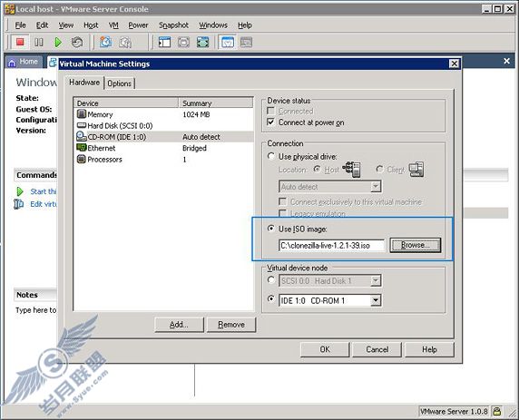Click the Suspend (pause) toolbar icon
The width and height of the screenshot is (519, 420).
pos(39,42)
